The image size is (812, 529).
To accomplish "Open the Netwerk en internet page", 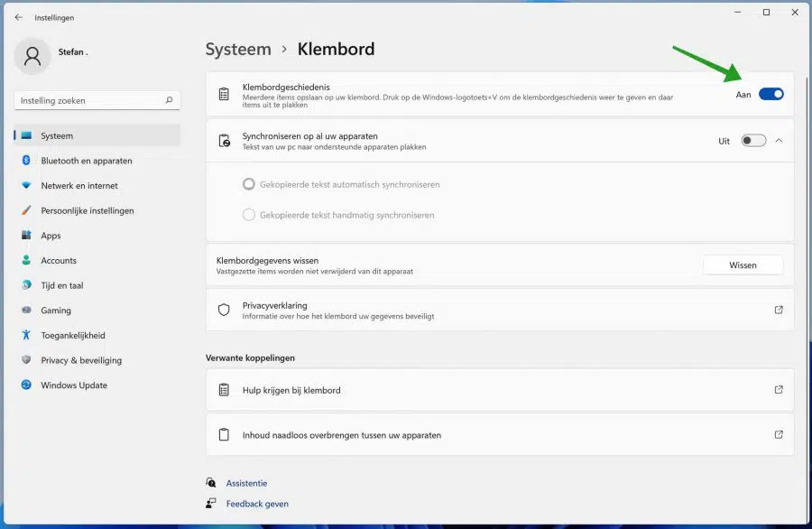I will point(97,185).
